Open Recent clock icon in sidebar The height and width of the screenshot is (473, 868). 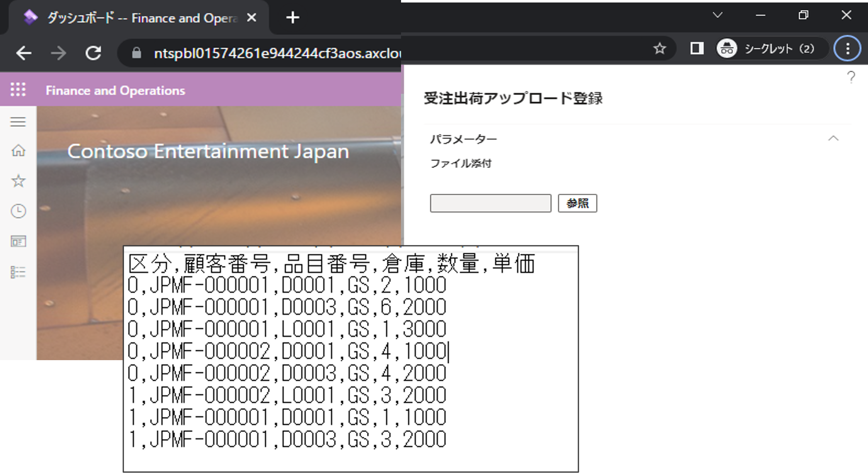click(x=18, y=211)
